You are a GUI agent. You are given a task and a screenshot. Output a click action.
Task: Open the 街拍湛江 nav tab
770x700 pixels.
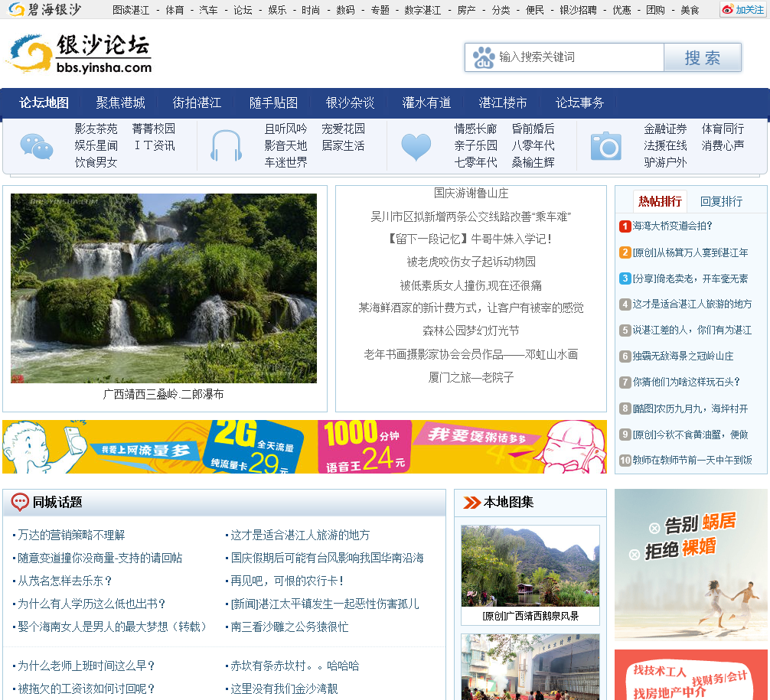coord(197,103)
